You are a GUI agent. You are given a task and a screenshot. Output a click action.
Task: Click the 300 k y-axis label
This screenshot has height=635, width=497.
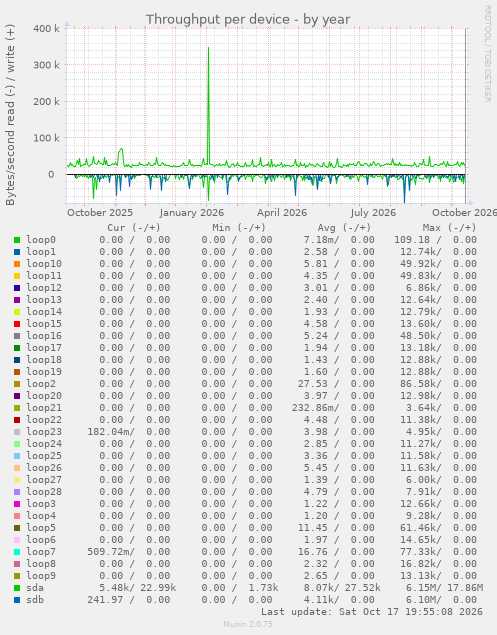coord(46,65)
